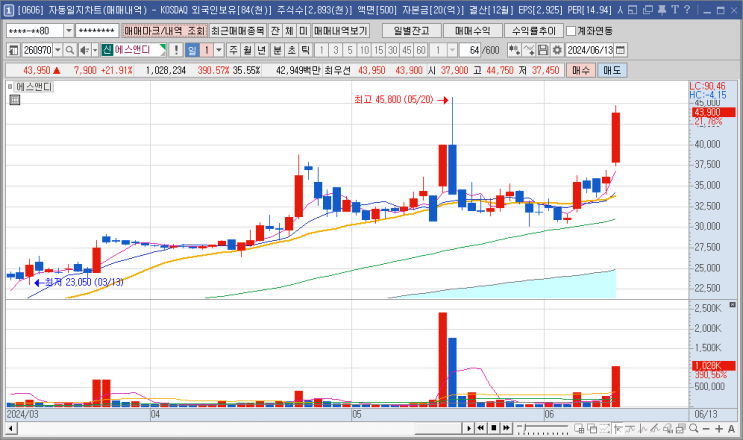This screenshot has height=440, width=743.
Task: Click the 수익률추이 button
Action: (534, 31)
